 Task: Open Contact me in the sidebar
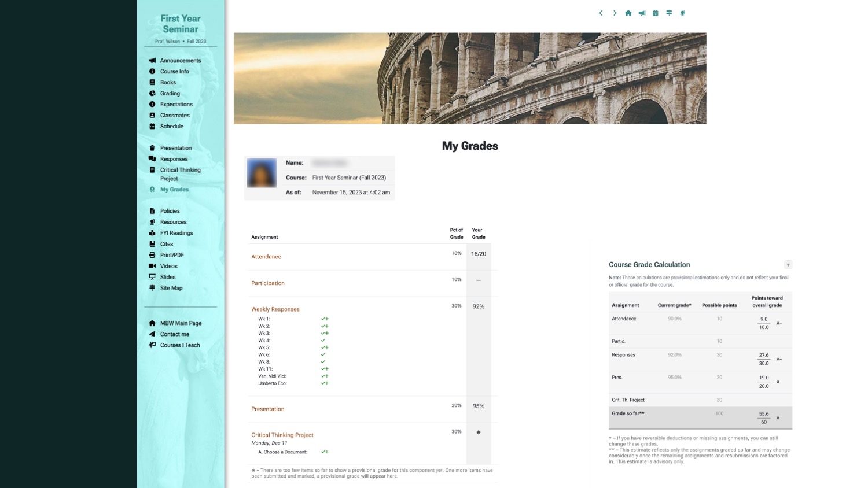pyautogui.click(x=174, y=334)
